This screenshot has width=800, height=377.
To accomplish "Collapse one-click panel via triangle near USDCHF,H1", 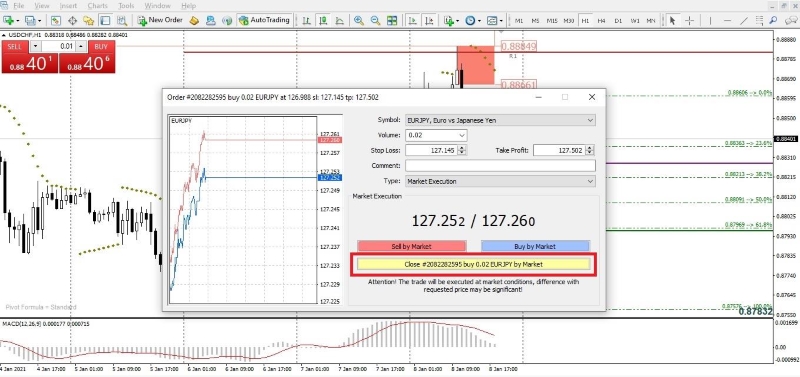I will coord(5,35).
